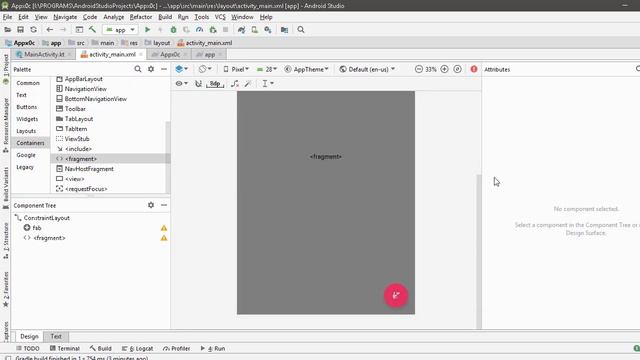Click warning icon on fab row
Viewport: 640px width, 360px height.
(x=164, y=228)
